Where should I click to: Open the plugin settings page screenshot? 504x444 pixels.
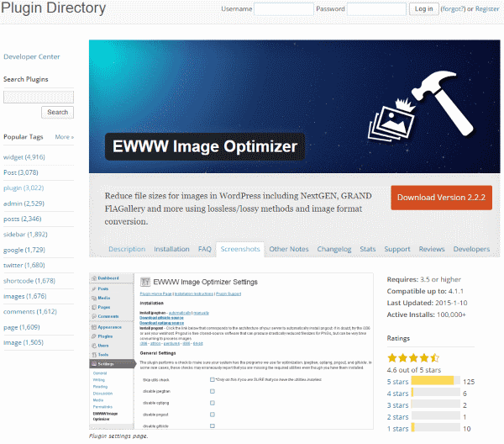[231, 351]
